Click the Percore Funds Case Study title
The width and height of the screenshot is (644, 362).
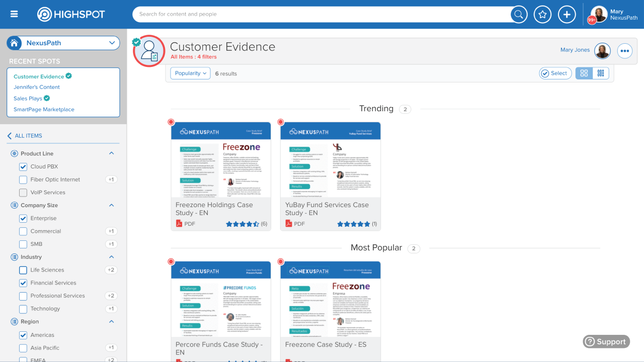[219, 348]
